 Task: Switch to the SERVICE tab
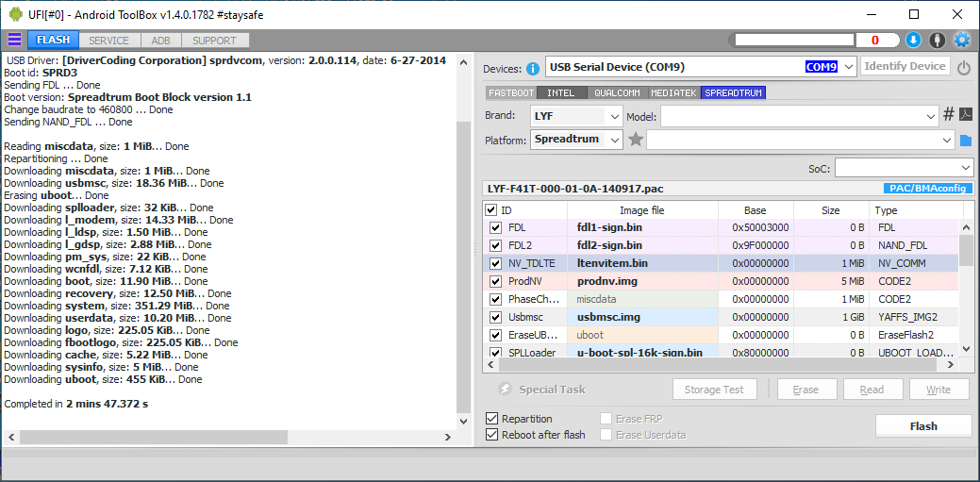point(109,41)
